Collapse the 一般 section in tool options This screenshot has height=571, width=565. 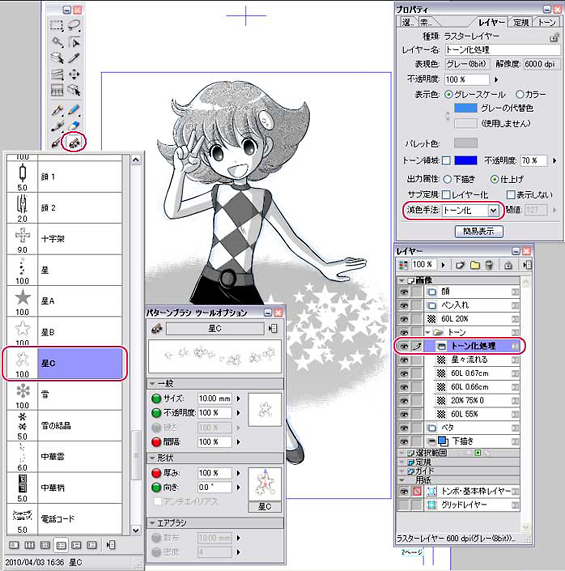[x=153, y=383]
